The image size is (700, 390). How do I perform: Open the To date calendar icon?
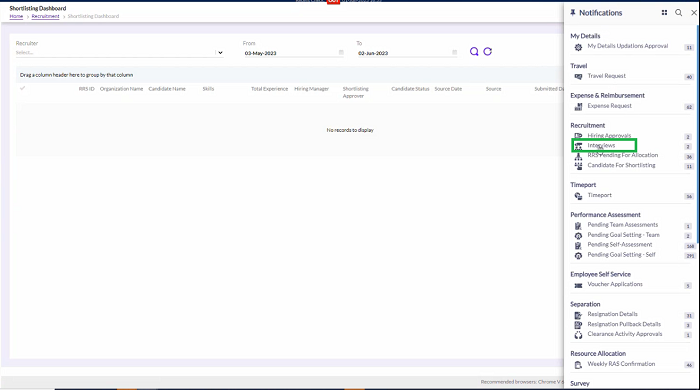coord(454,53)
